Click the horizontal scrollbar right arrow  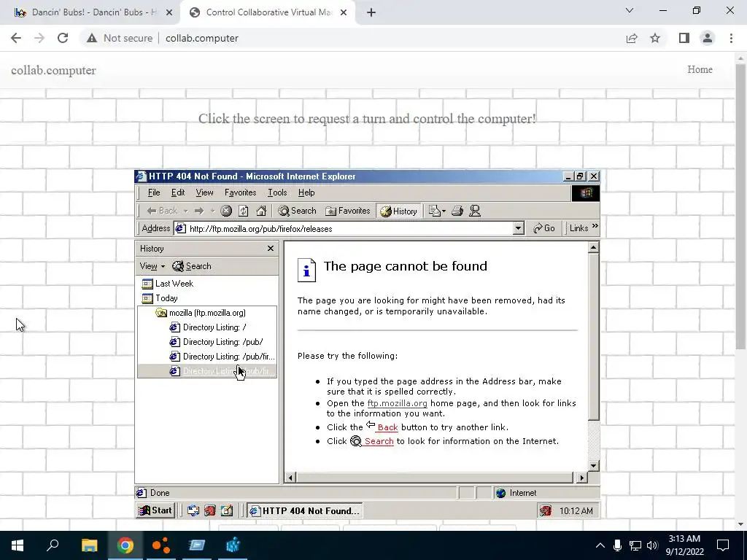(x=581, y=477)
